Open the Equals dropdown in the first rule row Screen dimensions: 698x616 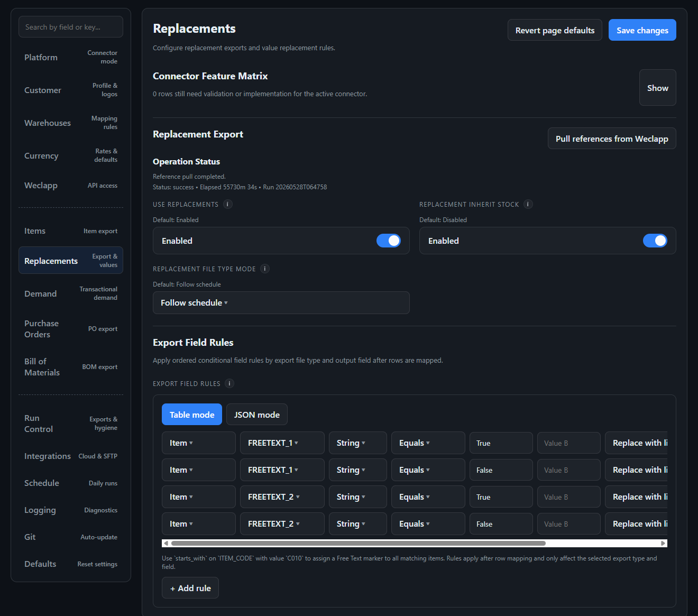click(x=428, y=443)
